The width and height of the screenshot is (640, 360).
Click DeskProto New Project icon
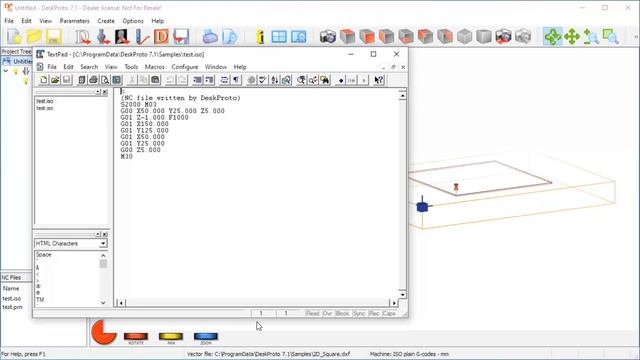(x=14, y=37)
